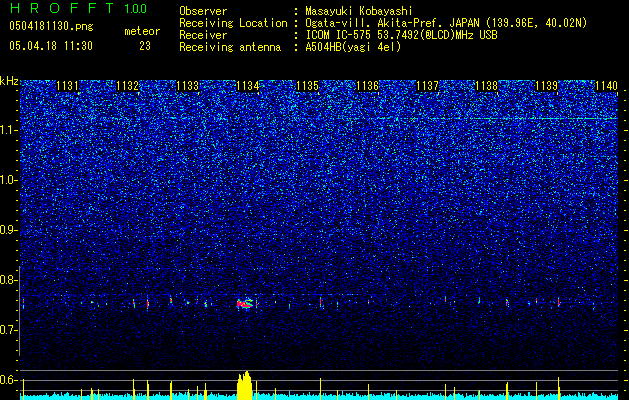Click the large red meteor echo at 1134
Viewport: 629px width, 400px height.
tap(245, 304)
